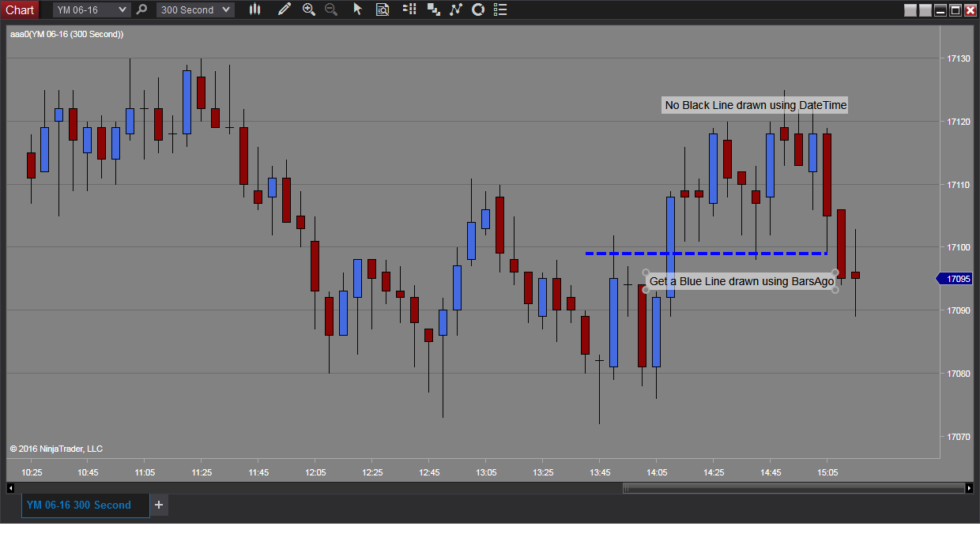The image size is (980, 560).
Task: Click the 17080 price axis label
Action: pyautogui.click(x=958, y=374)
